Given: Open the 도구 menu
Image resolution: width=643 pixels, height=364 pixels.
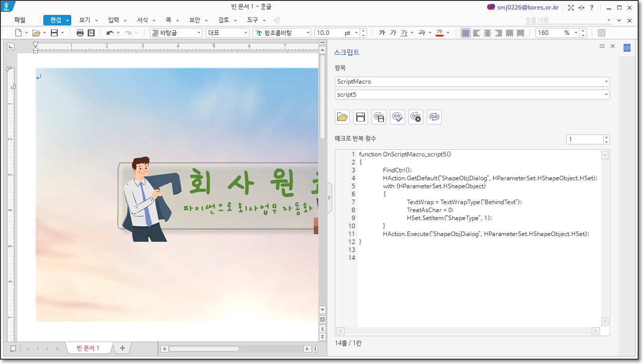Looking at the screenshot, I should [253, 20].
